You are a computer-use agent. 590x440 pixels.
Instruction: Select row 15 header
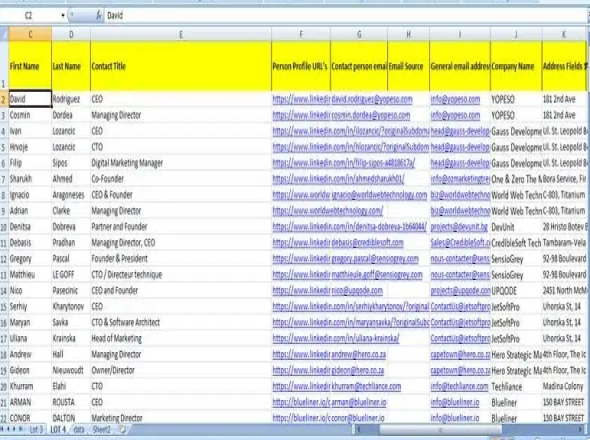tap(4, 307)
